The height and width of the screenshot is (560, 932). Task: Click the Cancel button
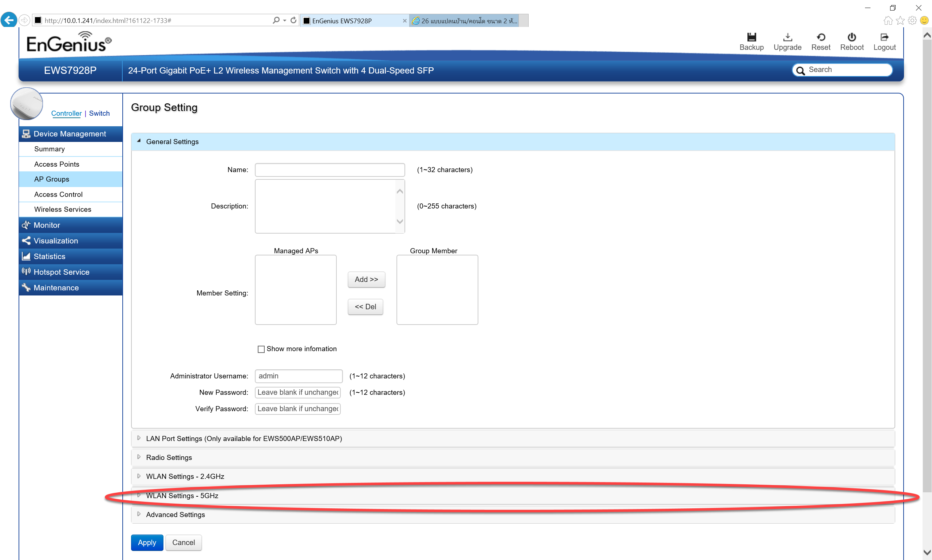[x=183, y=542]
